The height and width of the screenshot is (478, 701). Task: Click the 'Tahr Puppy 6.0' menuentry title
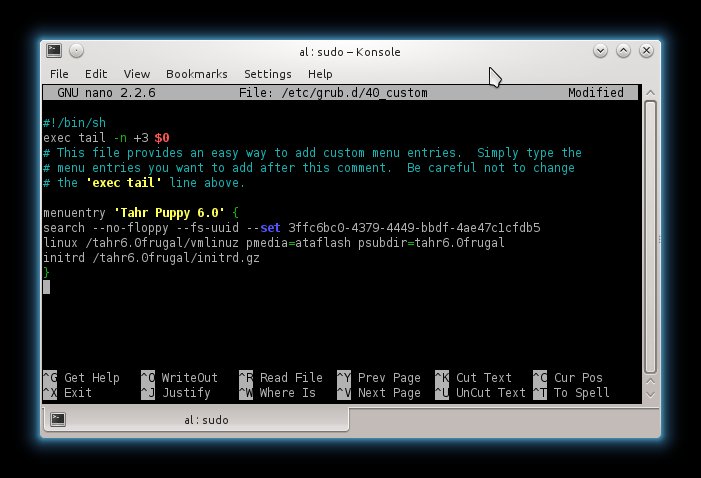pyautogui.click(x=169, y=213)
